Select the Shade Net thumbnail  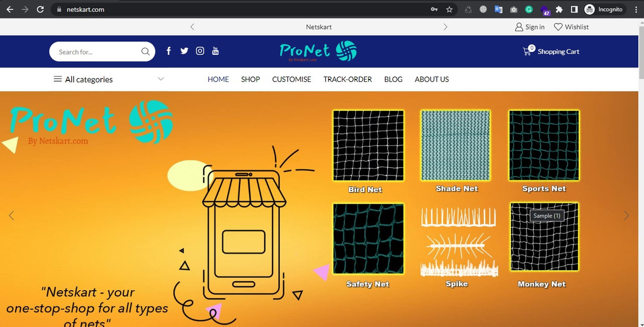pyautogui.click(x=455, y=145)
